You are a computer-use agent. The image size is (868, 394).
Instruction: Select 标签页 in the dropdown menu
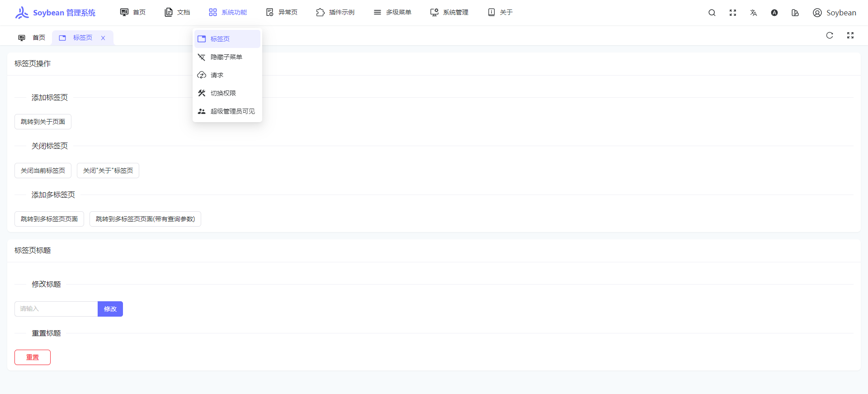pyautogui.click(x=227, y=39)
